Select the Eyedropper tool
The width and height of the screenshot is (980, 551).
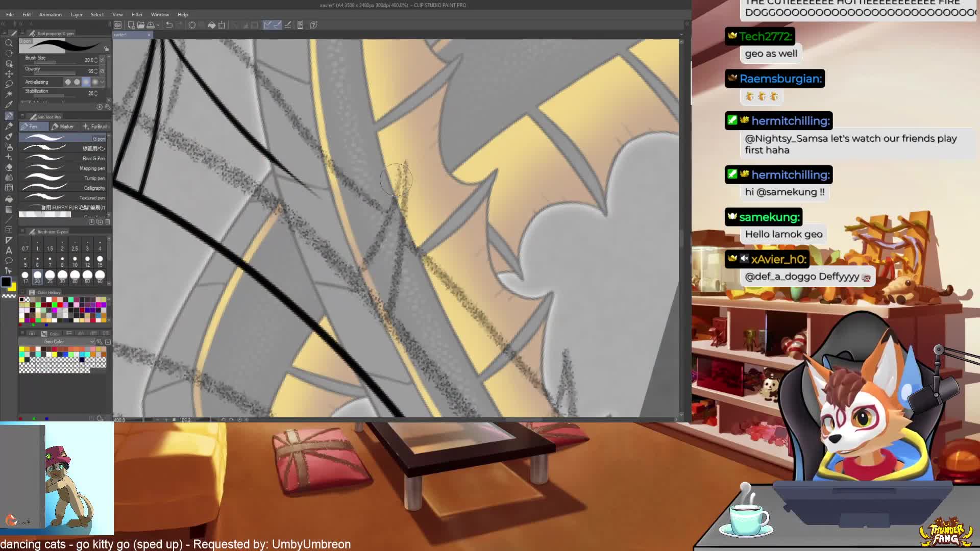[9, 105]
